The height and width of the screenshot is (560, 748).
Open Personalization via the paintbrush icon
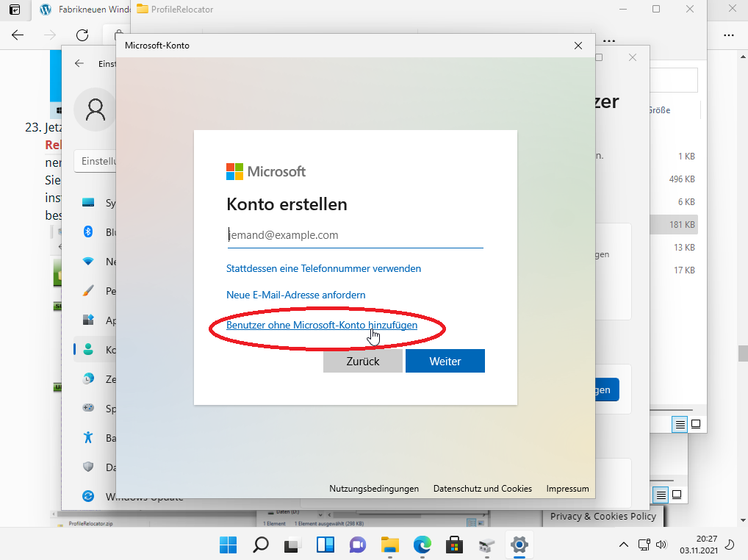pyautogui.click(x=88, y=290)
